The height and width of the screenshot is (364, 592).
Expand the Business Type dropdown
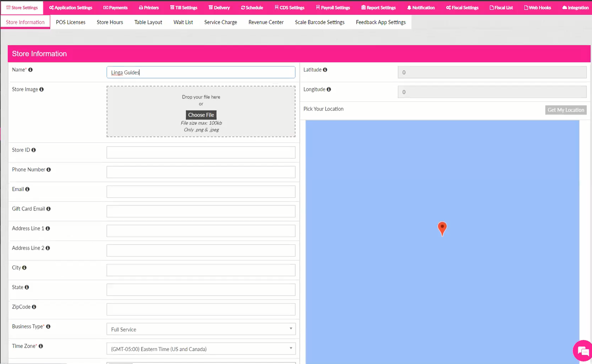[x=201, y=329]
